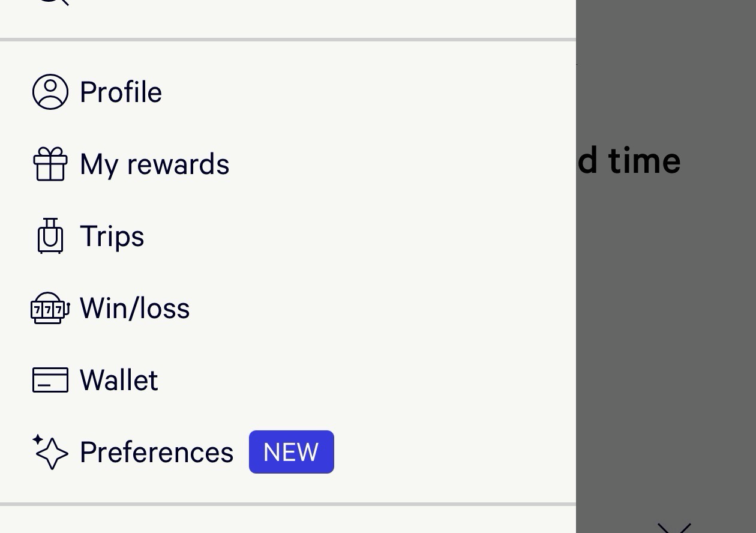This screenshot has height=533, width=756.
Task: Open the Profile menu item
Action: pos(121,92)
